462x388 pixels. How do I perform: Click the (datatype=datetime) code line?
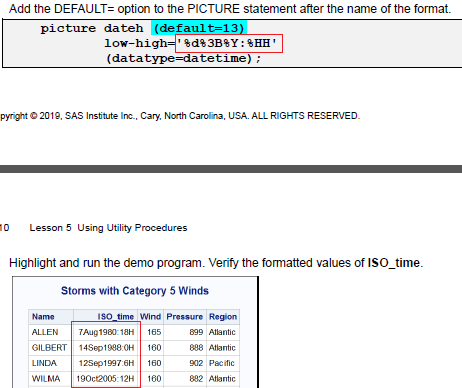(x=183, y=58)
